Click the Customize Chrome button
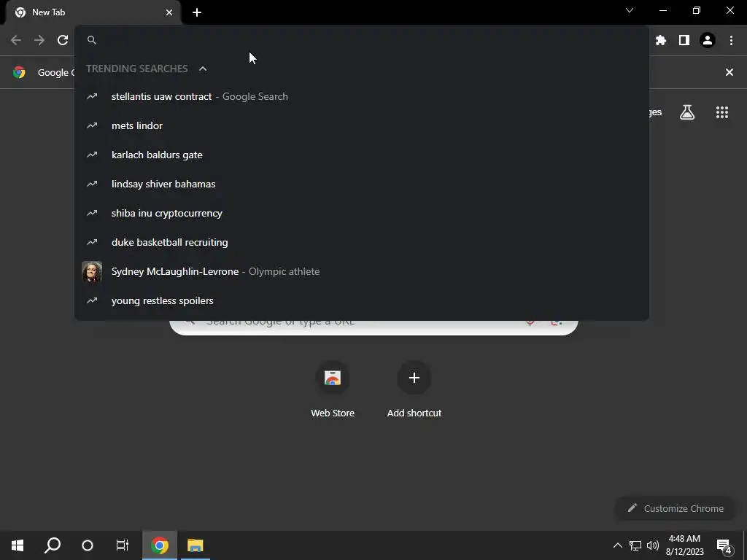747x560 pixels. point(675,508)
